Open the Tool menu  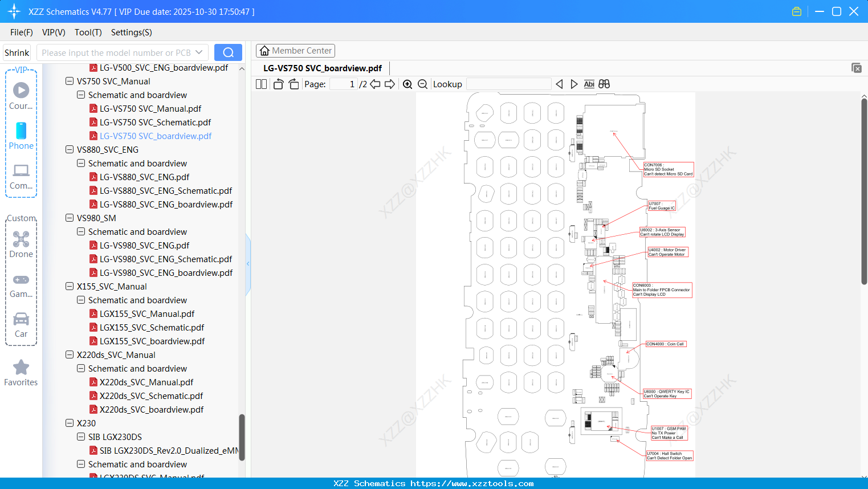(88, 32)
